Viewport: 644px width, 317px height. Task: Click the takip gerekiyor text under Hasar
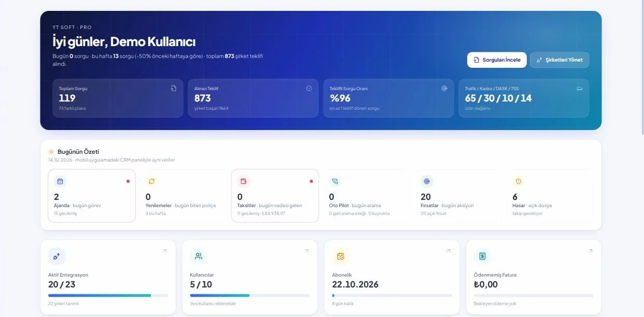tap(527, 213)
